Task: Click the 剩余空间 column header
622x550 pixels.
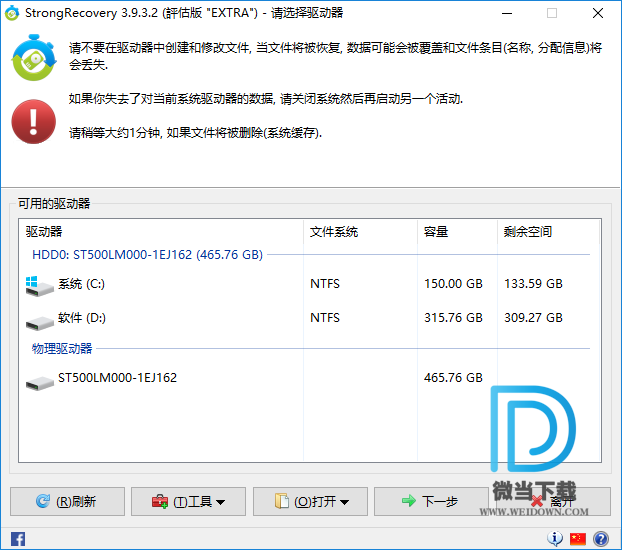Action: (548, 232)
